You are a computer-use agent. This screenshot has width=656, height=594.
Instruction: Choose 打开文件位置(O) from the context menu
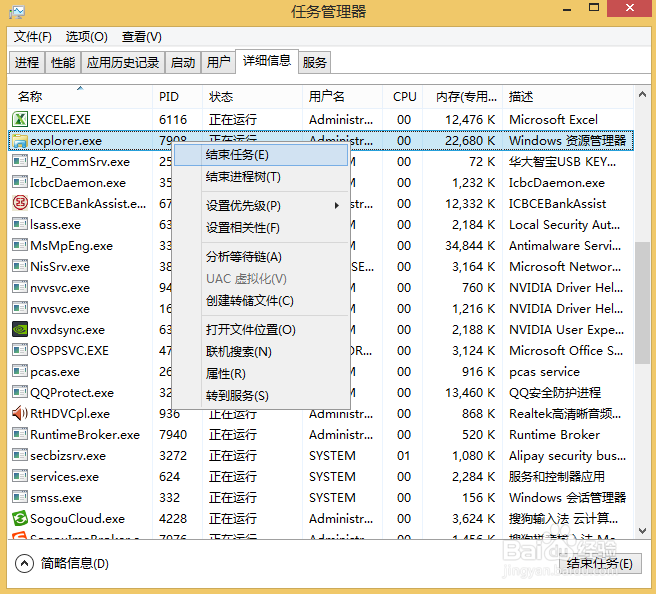[261, 330]
